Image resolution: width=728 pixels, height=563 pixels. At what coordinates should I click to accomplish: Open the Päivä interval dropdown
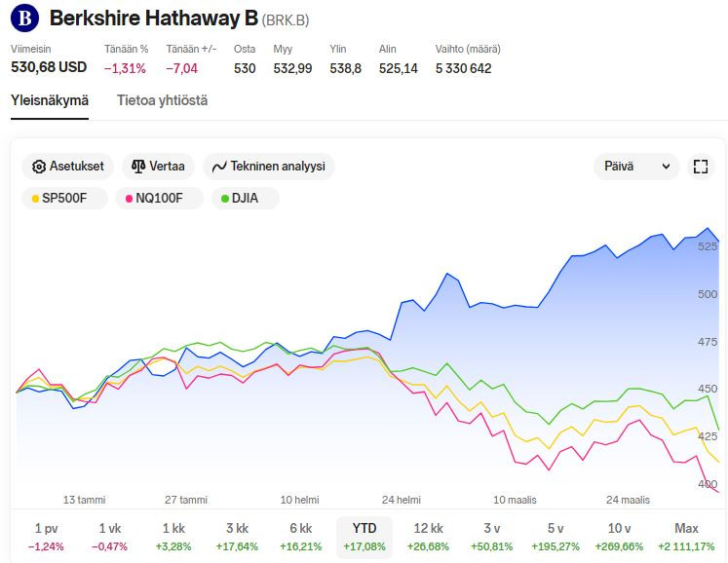[x=636, y=167]
